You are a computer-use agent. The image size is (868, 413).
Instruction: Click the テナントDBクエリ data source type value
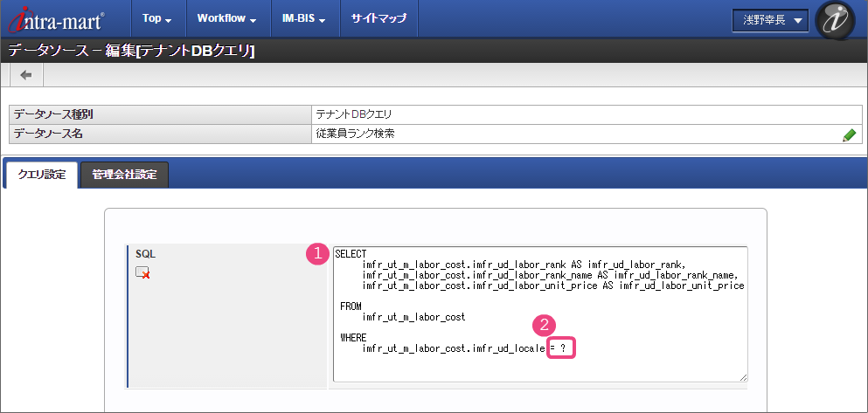click(x=355, y=114)
